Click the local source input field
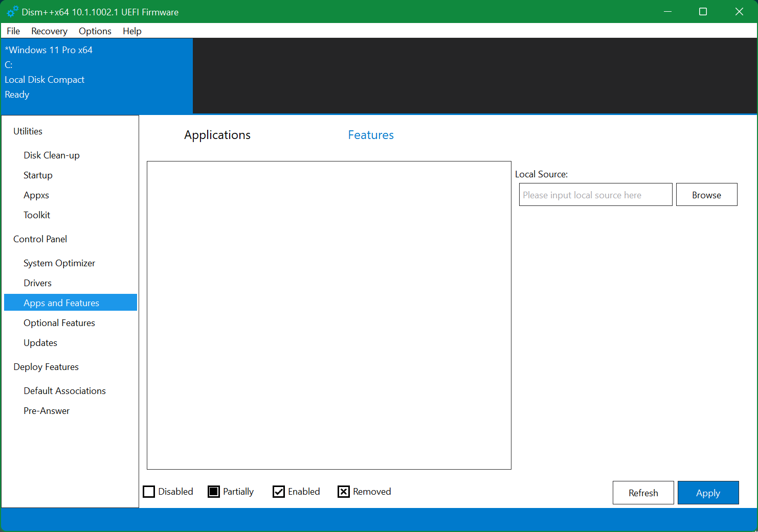 click(x=596, y=195)
